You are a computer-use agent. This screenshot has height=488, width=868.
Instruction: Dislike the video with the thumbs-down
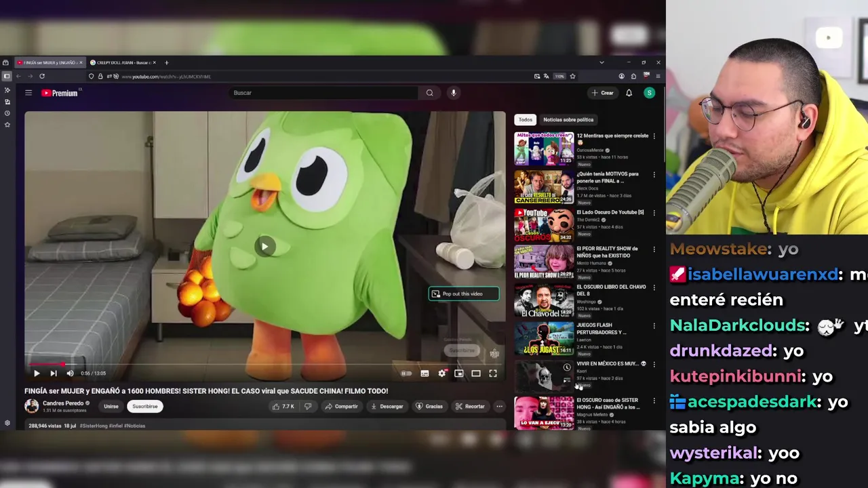coord(308,407)
